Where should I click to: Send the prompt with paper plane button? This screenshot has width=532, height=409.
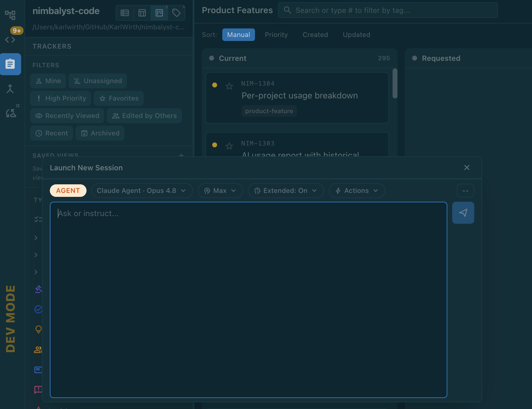tap(463, 213)
